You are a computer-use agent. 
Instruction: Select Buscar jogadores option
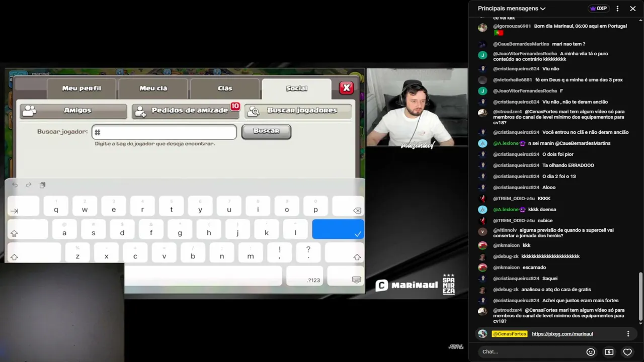pyautogui.click(x=298, y=111)
